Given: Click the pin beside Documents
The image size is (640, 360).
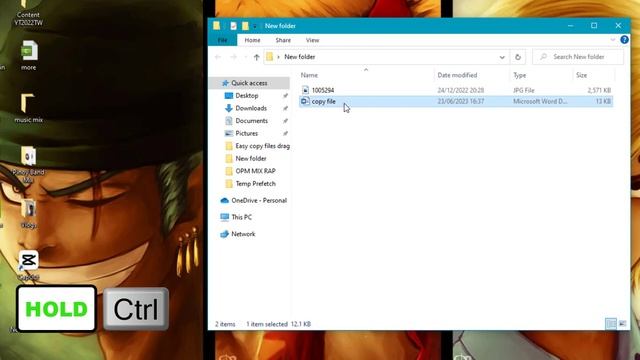Looking at the screenshot, I should click(x=285, y=121).
